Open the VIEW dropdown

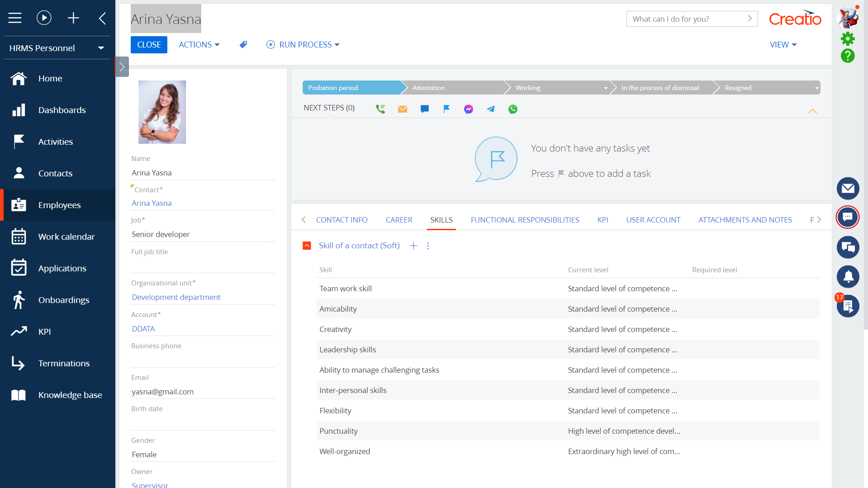783,44
